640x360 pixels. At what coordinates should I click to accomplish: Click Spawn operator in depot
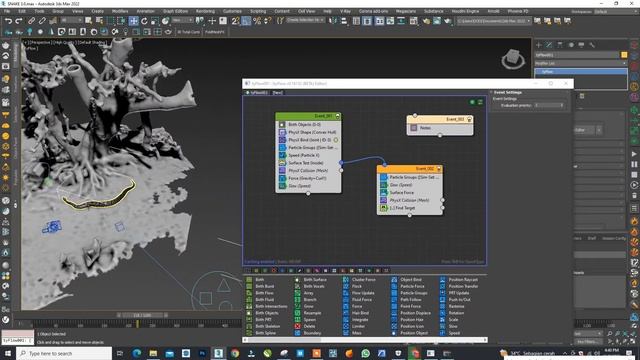[306, 320]
